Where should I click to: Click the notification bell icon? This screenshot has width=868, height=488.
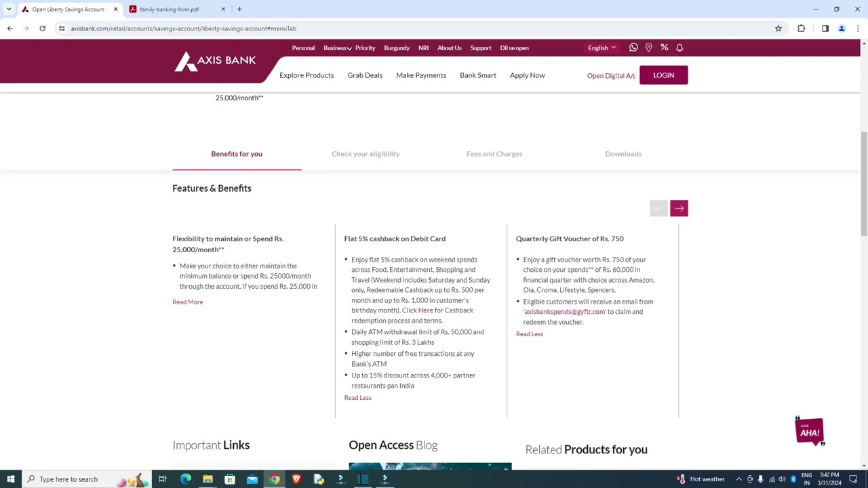[679, 47]
